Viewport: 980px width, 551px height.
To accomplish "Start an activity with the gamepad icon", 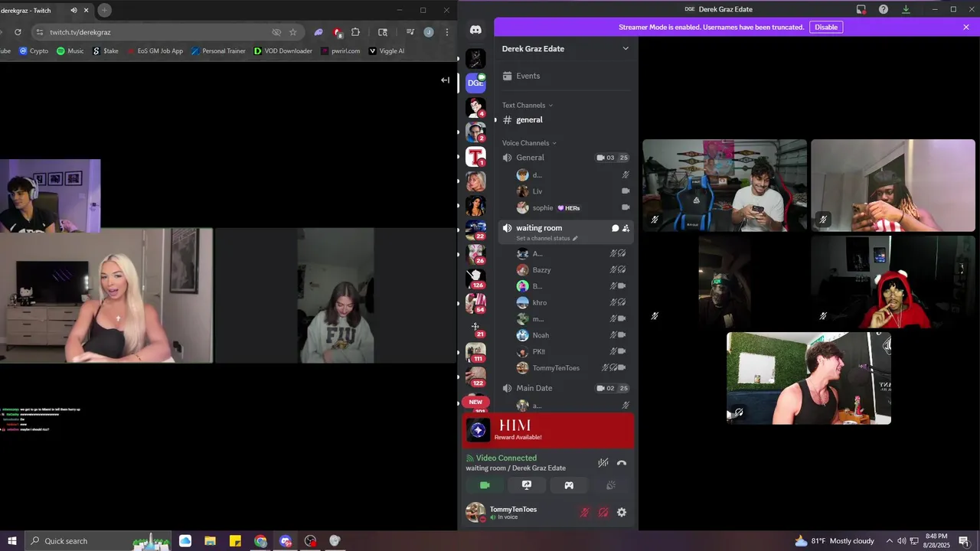I will 569,485.
